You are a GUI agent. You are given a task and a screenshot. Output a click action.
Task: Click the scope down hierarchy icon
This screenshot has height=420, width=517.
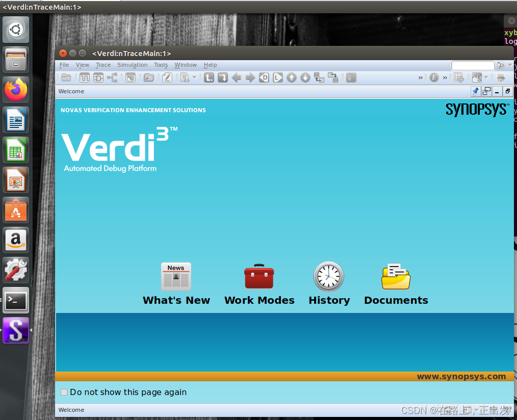click(333, 78)
